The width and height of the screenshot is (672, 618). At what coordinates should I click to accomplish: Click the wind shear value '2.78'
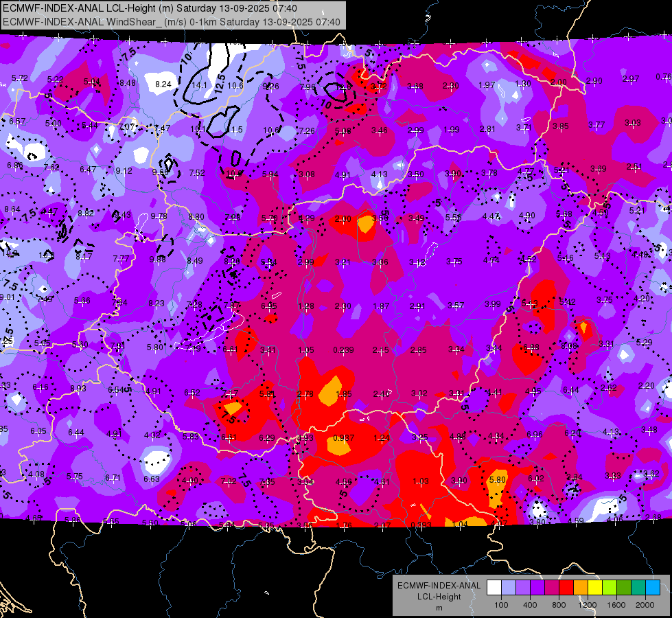(305, 394)
